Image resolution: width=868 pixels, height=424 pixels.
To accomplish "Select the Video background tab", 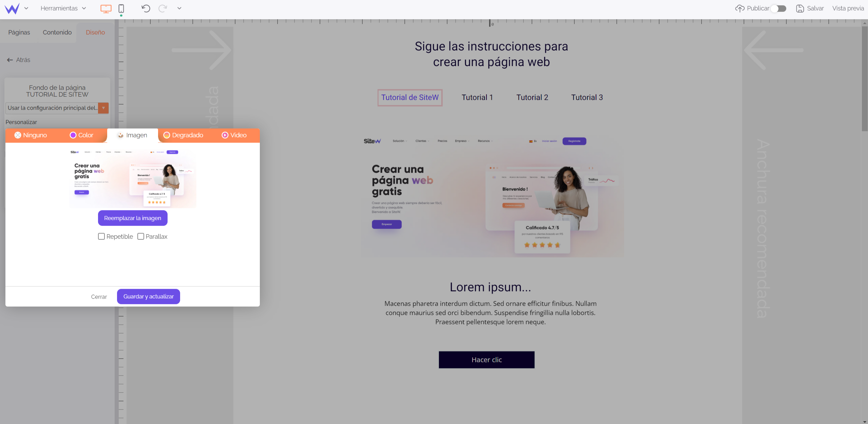I will click(x=234, y=135).
